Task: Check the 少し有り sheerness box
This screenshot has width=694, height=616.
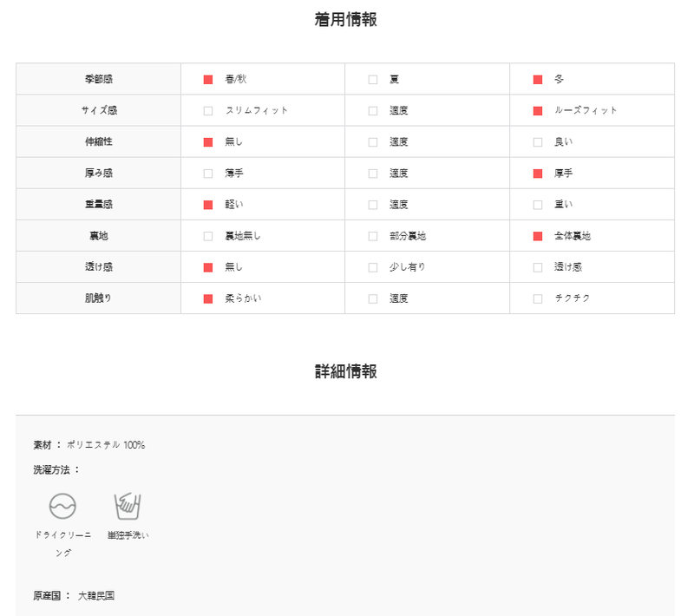Action: [373, 268]
